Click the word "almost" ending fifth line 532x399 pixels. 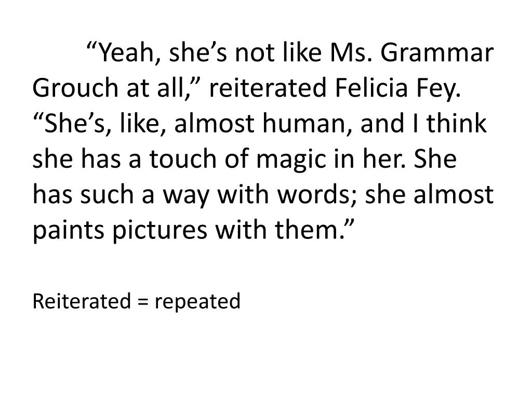453,194
